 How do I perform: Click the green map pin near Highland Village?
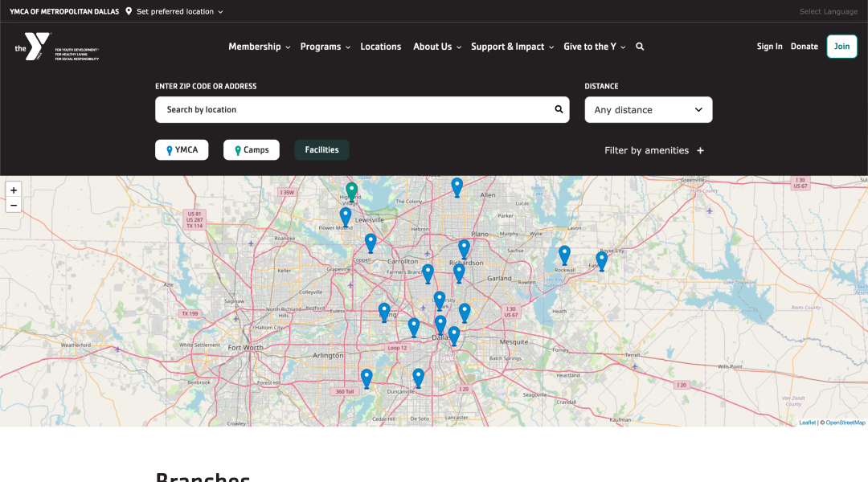pyautogui.click(x=351, y=190)
